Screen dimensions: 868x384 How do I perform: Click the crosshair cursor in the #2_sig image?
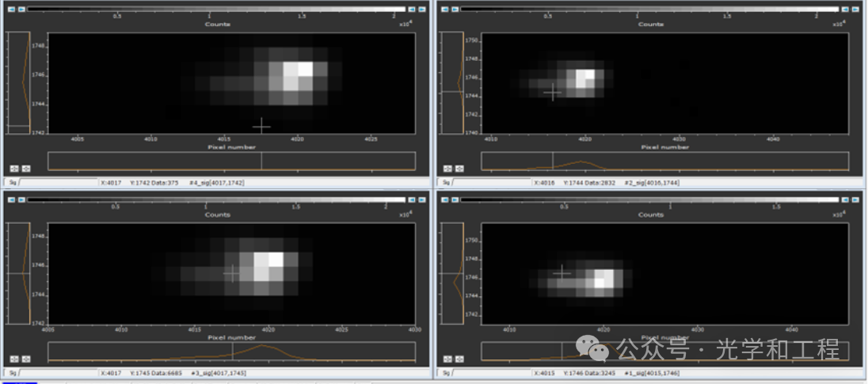[x=552, y=92]
